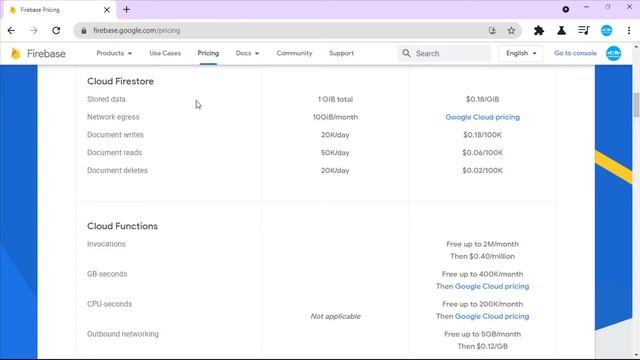Screen dimensions: 640x360
Task: Click the address bar URL
Action: (x=136, y=31)
